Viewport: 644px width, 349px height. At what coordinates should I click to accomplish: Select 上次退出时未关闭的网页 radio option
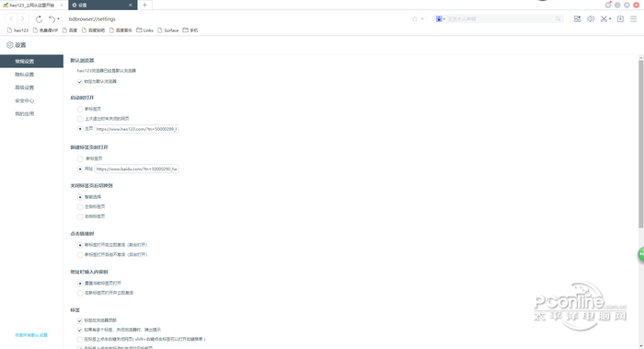pos(80,119)
